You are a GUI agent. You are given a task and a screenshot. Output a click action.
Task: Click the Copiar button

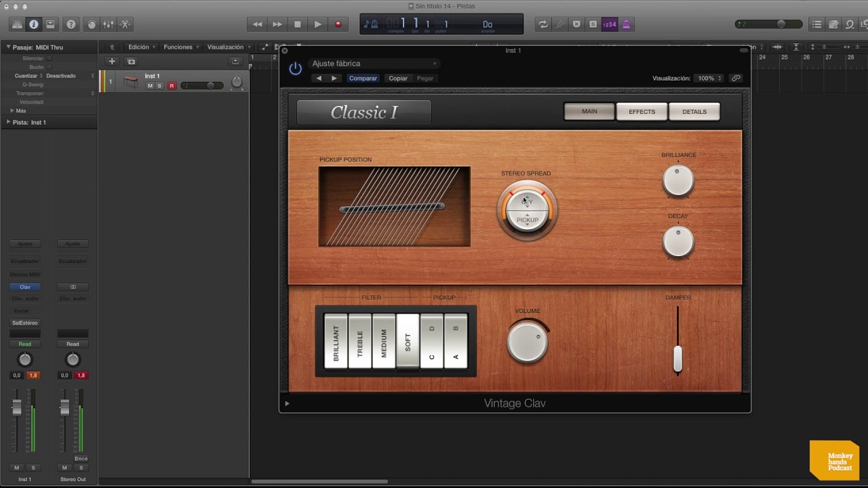(x=398, y=78)
